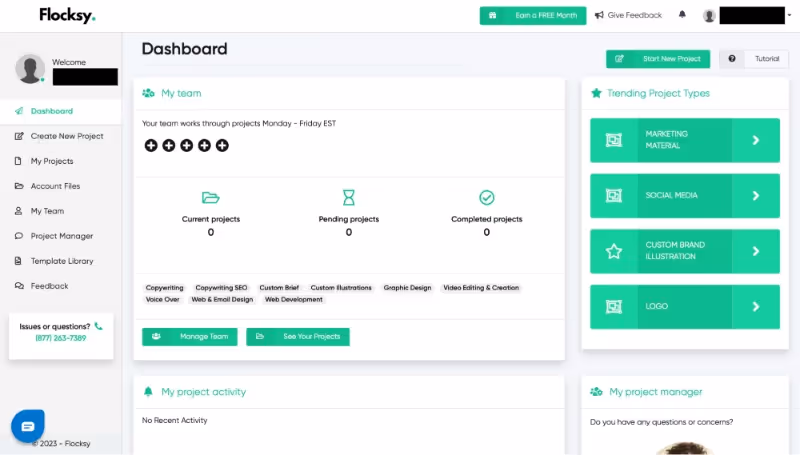Click the Give Feedback link
Image resolution: width=800 pixels, height=455 pixels.
click(x=629, y=15)
